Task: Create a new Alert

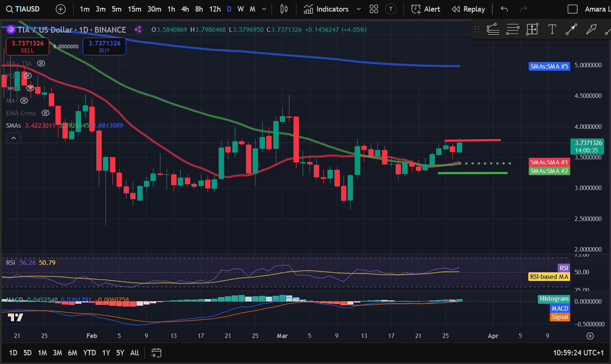Action: click(426, 9)
